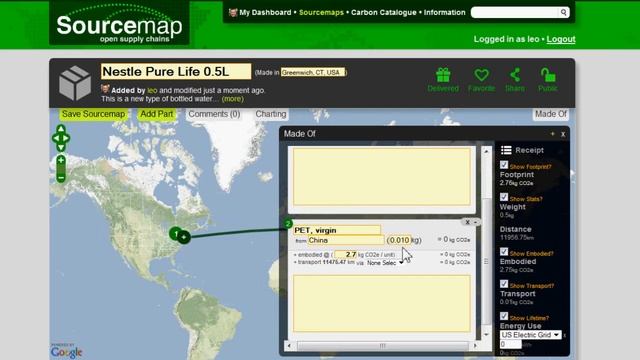This screenshot has height=360, width=640.
Task: Click scroll left arrow in parts list
Action: (289, 346)
